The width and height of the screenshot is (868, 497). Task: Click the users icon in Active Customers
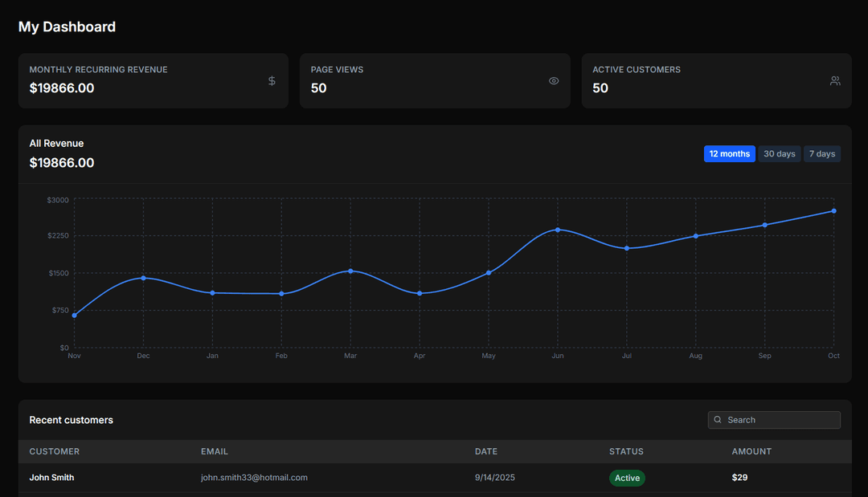pos(835,81)
